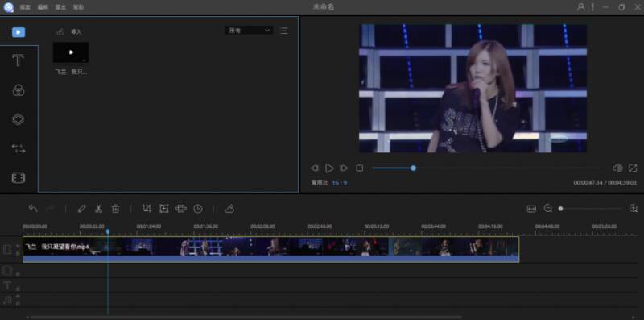Screen dimensions: 644x320
Task: Toggle lock on the text track
Action: pos(18,289)
